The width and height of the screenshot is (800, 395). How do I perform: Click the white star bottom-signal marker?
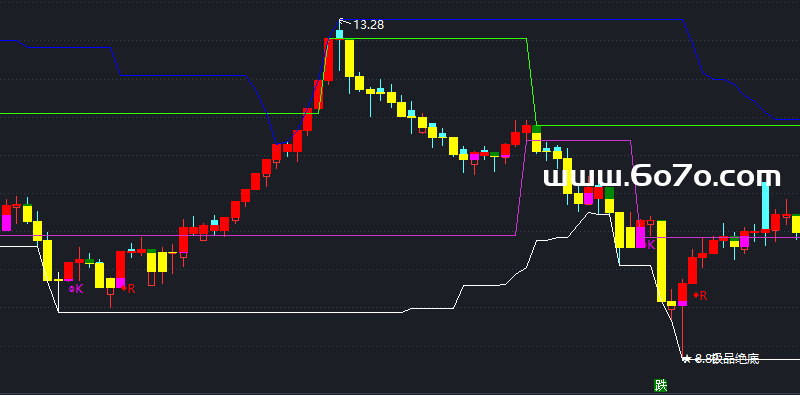(x=687, y=359)
